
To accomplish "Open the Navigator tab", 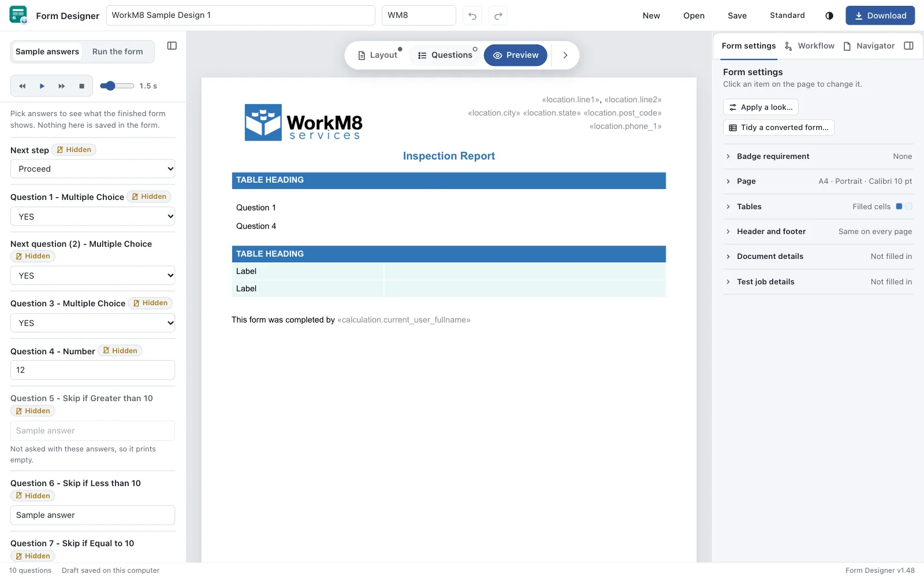I will coord(869,46).
